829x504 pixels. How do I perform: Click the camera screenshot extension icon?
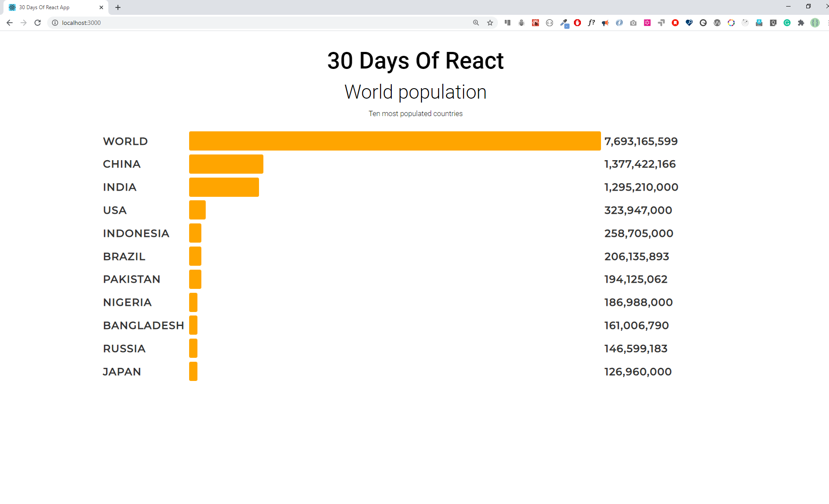(633, 23)
